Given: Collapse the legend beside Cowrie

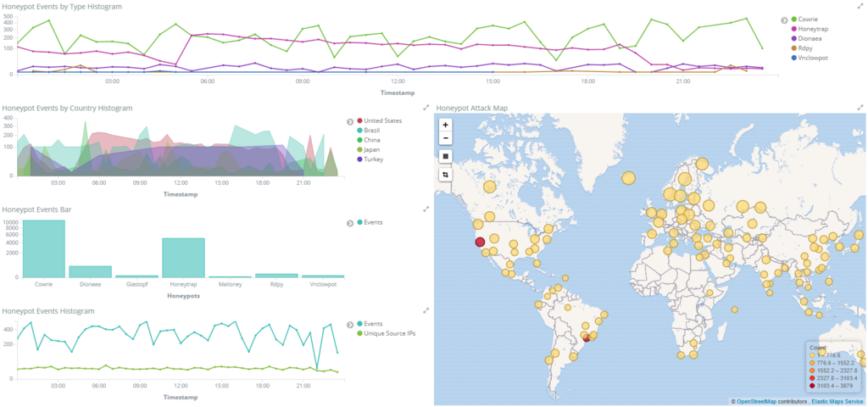Looking at the screenshot, I should pyautogui.click(x=784, y=20).
